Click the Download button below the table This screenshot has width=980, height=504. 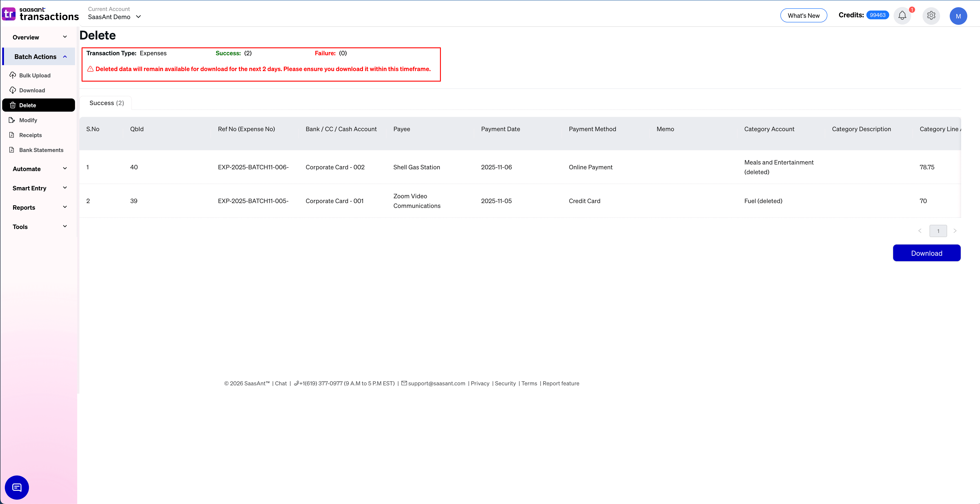tap(927, 253)
